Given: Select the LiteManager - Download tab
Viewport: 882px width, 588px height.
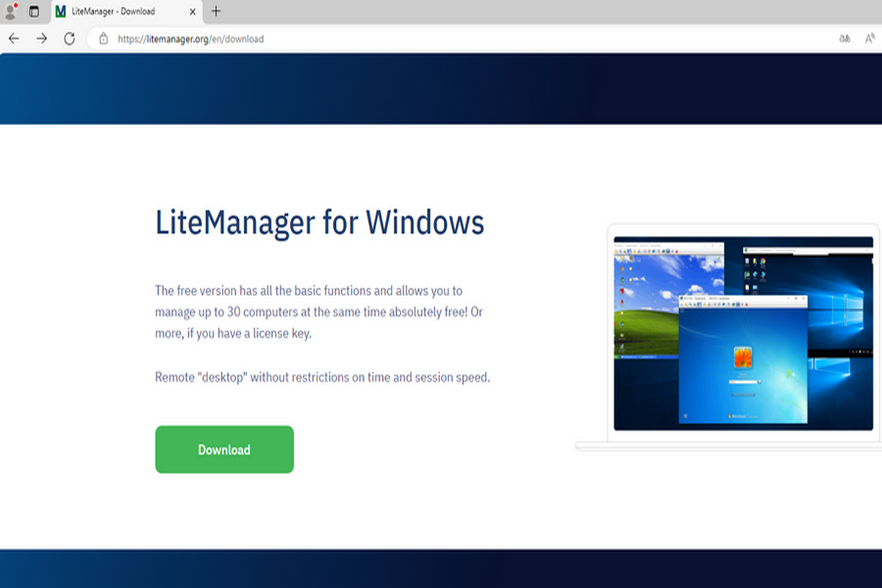Looking at the screenshot, I should coord(118,12).
